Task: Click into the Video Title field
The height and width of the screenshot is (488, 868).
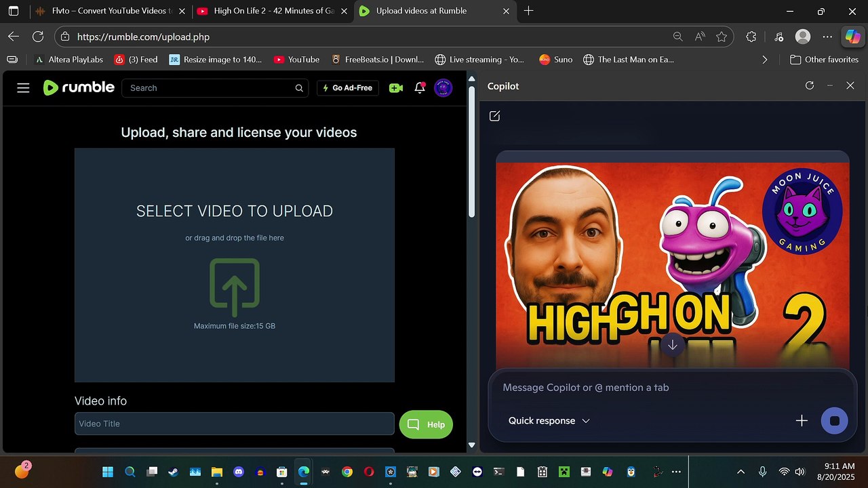Action: point(235,424)
